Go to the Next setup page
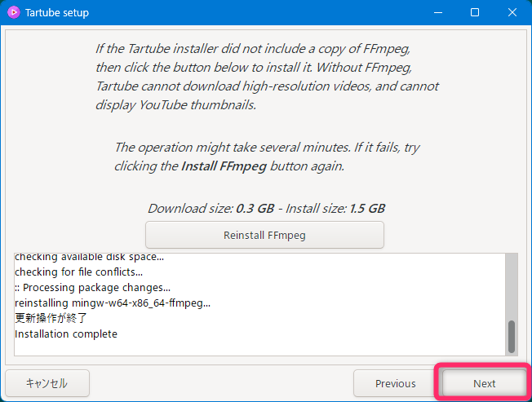This screenshot has height=402, width=532. (484, 383)
